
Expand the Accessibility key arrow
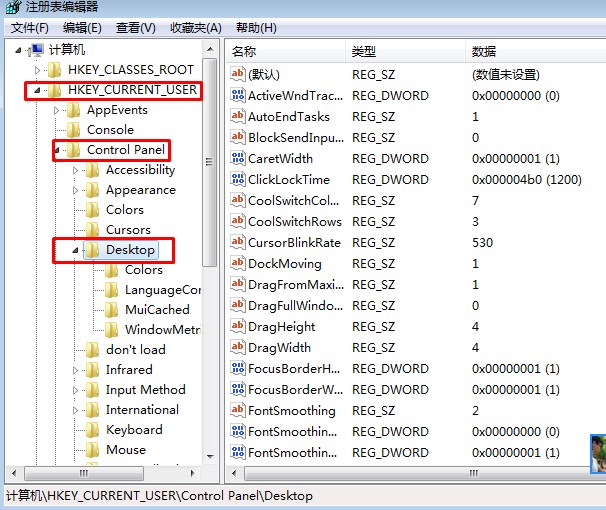pyautogui.click(x=75, y=170)
